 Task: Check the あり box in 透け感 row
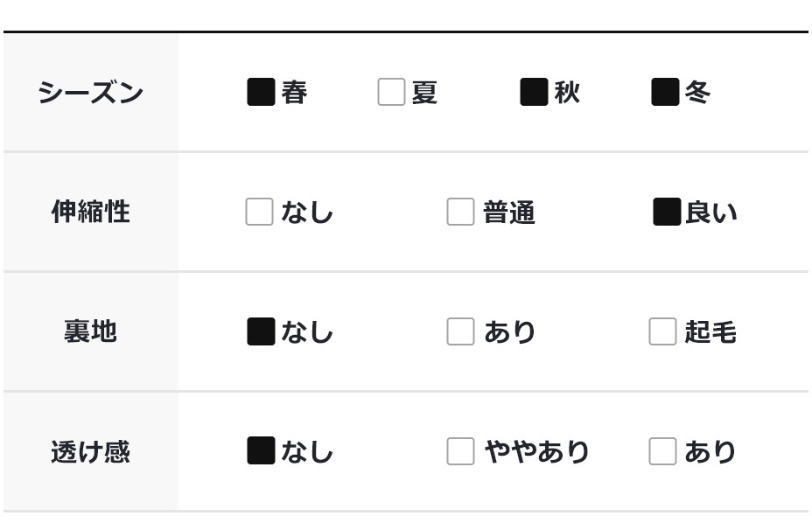point(662,451)
